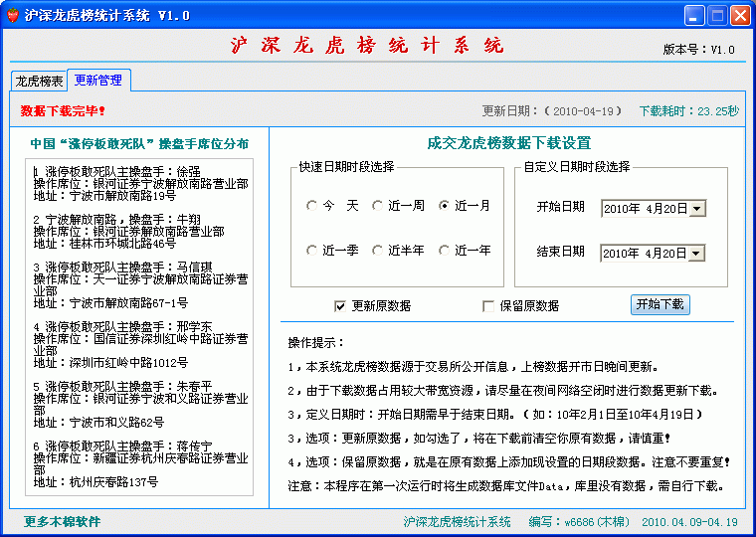Choose the 近半年 radio button
The width and height of the screenshot is (756, 537).
398,251
